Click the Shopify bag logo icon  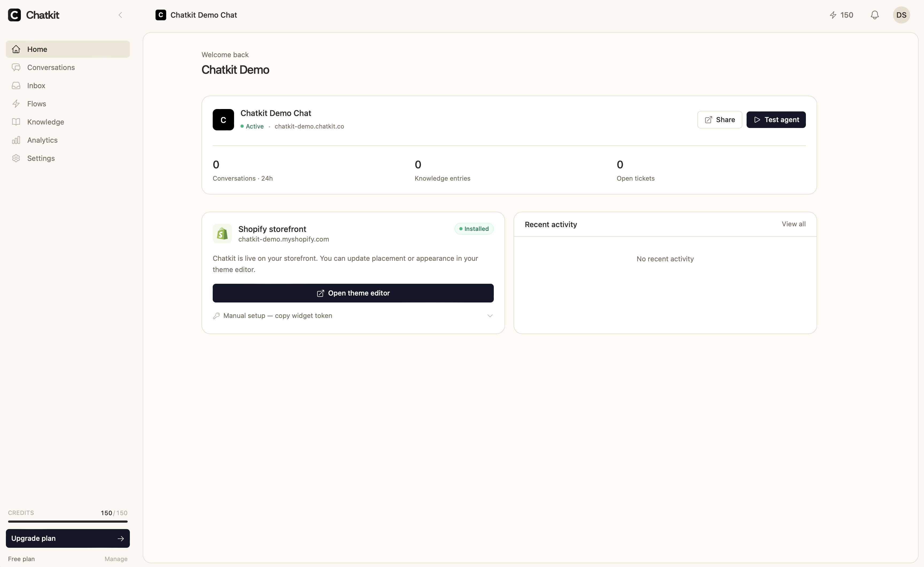point(222,234)
